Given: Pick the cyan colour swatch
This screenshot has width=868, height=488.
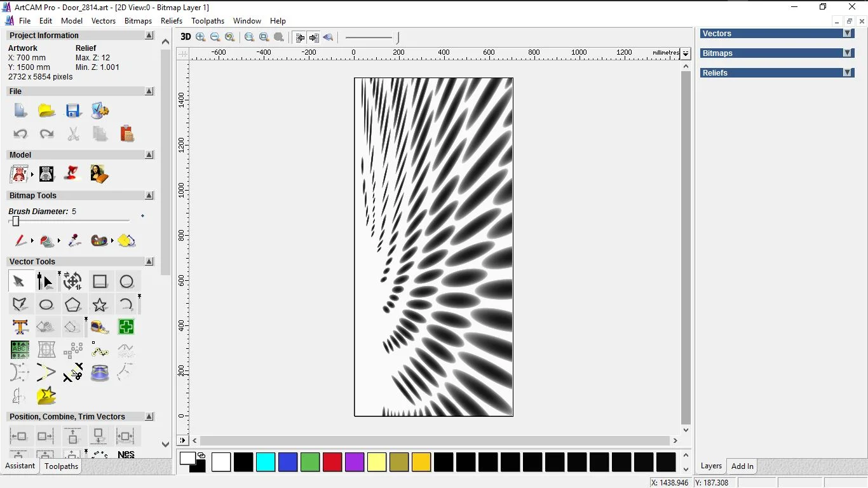Looking at the screenshot, I should point(266,462).
